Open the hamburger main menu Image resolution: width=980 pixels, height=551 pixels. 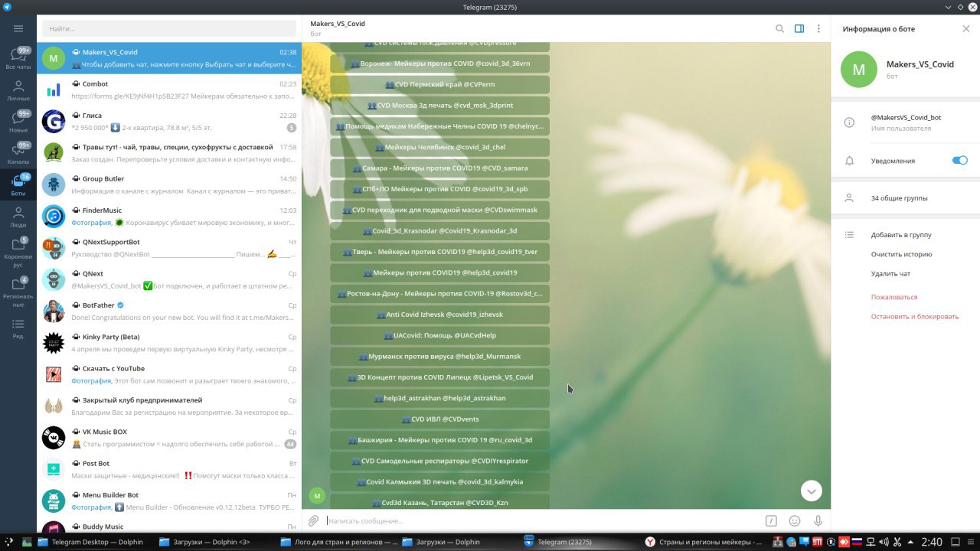(x=18, y=28)
